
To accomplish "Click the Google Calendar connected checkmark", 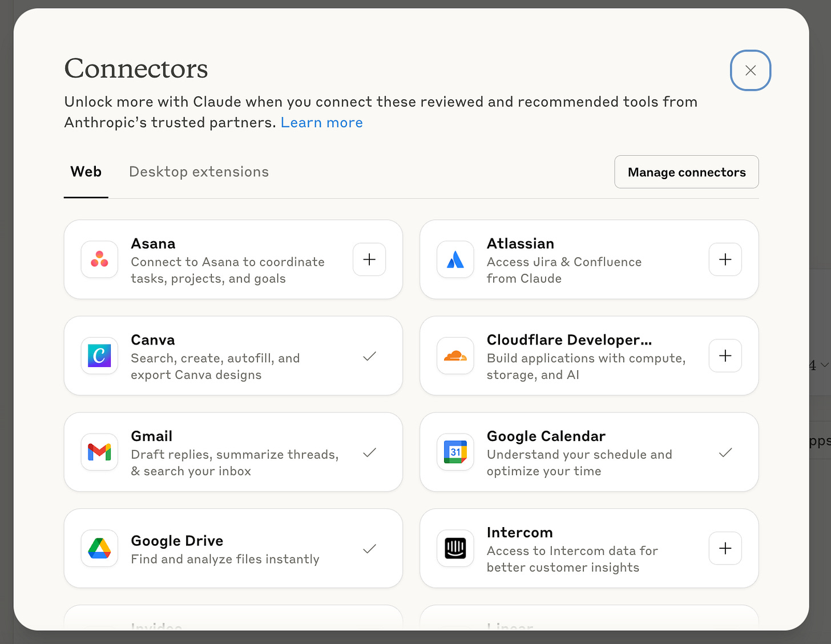I will click(x=725, y=452).
